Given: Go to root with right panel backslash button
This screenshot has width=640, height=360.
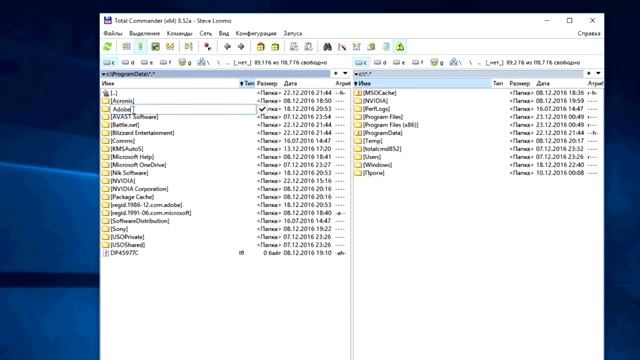Looking at the screenshot, I should pyautogui.click(x=471, y=62).
